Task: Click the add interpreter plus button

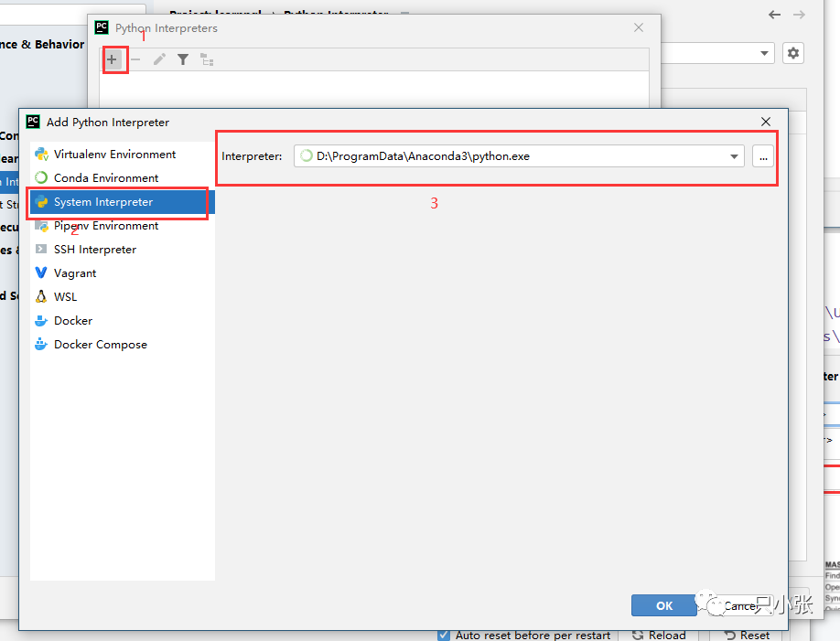Action: click(x=112, y=59)
